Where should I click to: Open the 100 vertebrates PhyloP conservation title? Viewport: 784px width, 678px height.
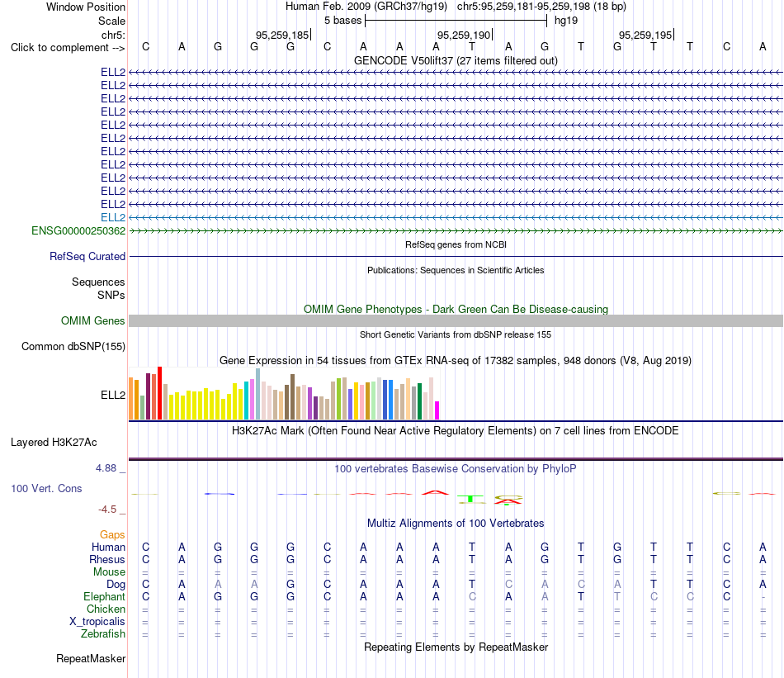point(456,469)
